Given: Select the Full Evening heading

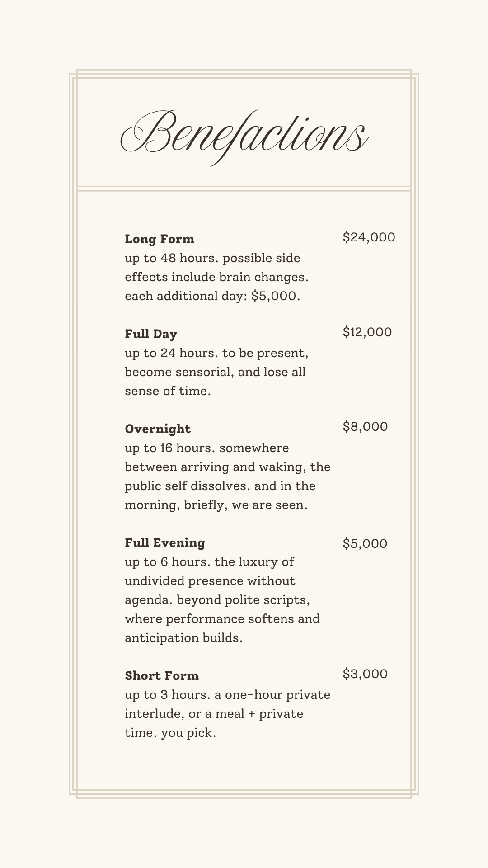Looking at the screenshot, I should pos(165,542).
